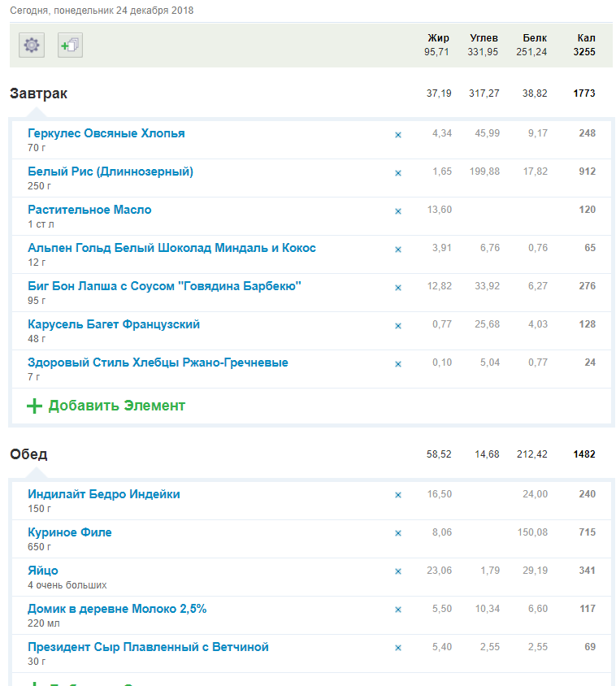Select the Обед meal heading
Viewport: 616px width, 686px height.
28,454
